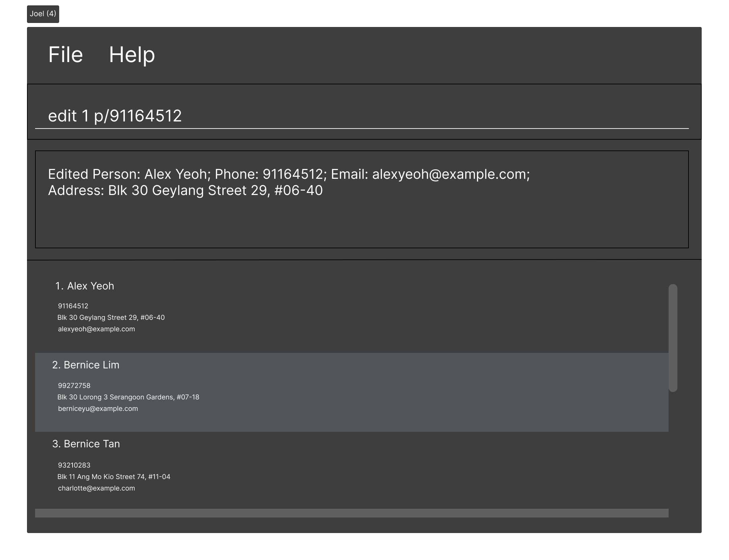The image size is (729, 560).
Task: Click address Blk 11 Ang Mo Kio Street 74
Action: click(x=114, y=477)
